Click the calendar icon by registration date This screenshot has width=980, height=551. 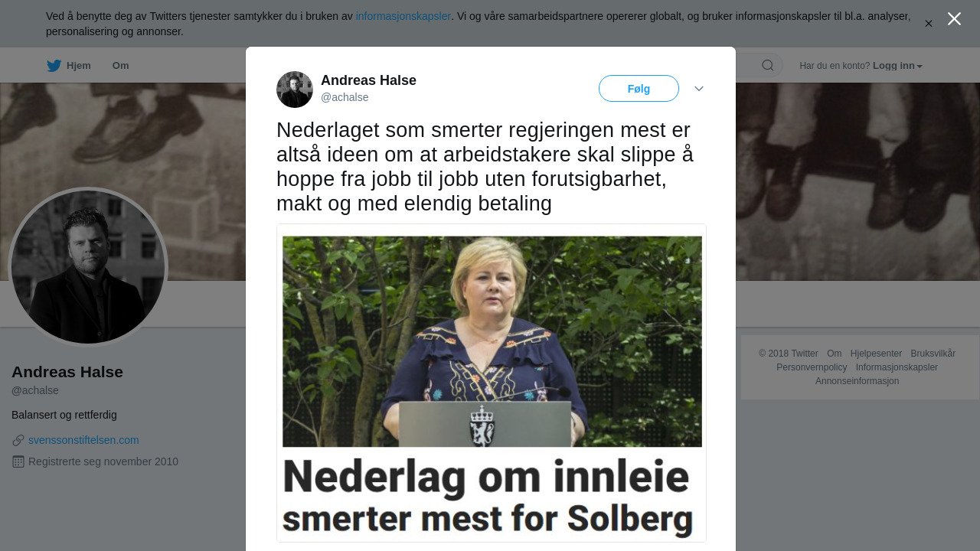18,461
